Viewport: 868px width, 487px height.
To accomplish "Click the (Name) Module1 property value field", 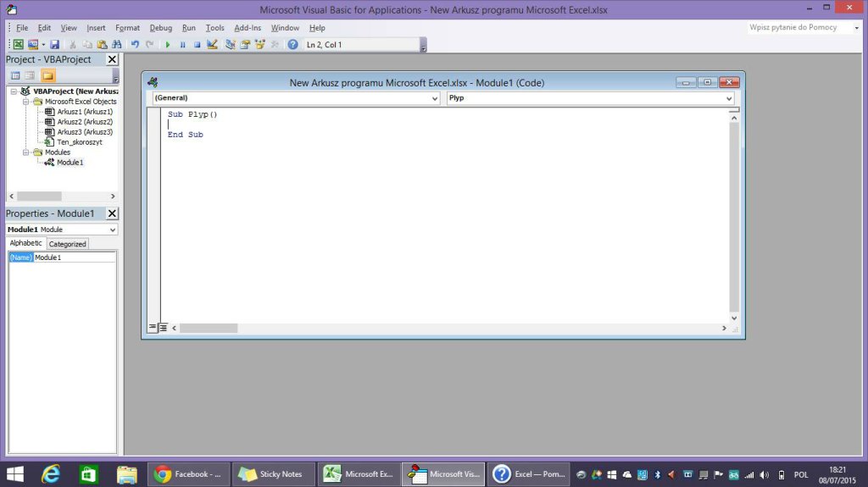I will 75,257.
